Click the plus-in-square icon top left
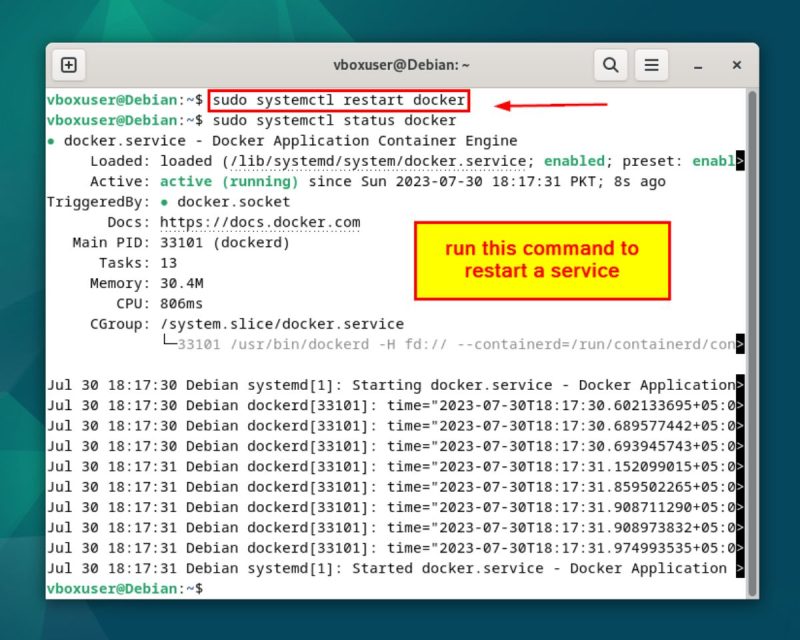This screenshot has width=800, height=640. pyautogui.click(x=68, y=64)
